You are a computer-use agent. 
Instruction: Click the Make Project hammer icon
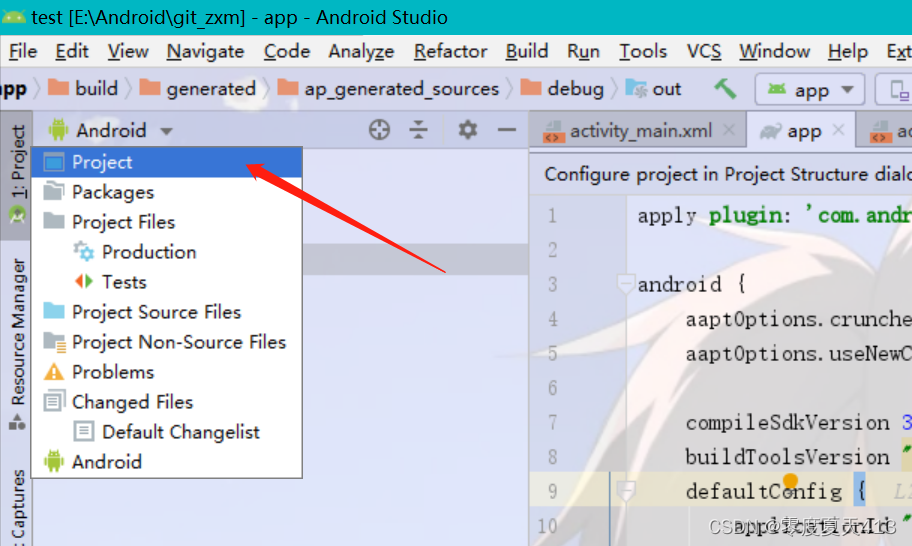pos(725,89)
